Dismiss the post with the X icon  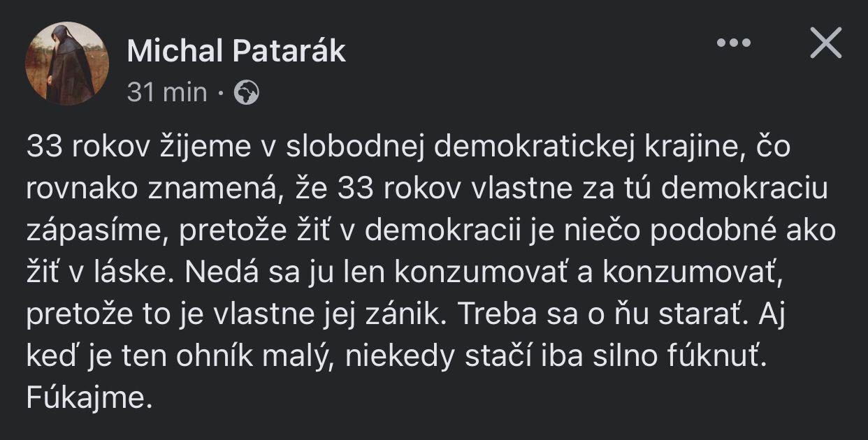click(x=825, y=45)
